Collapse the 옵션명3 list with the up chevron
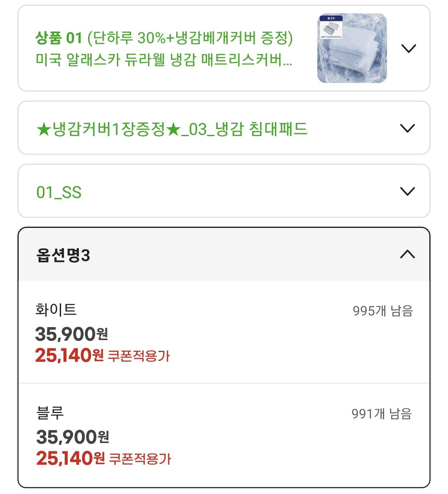 407,254
